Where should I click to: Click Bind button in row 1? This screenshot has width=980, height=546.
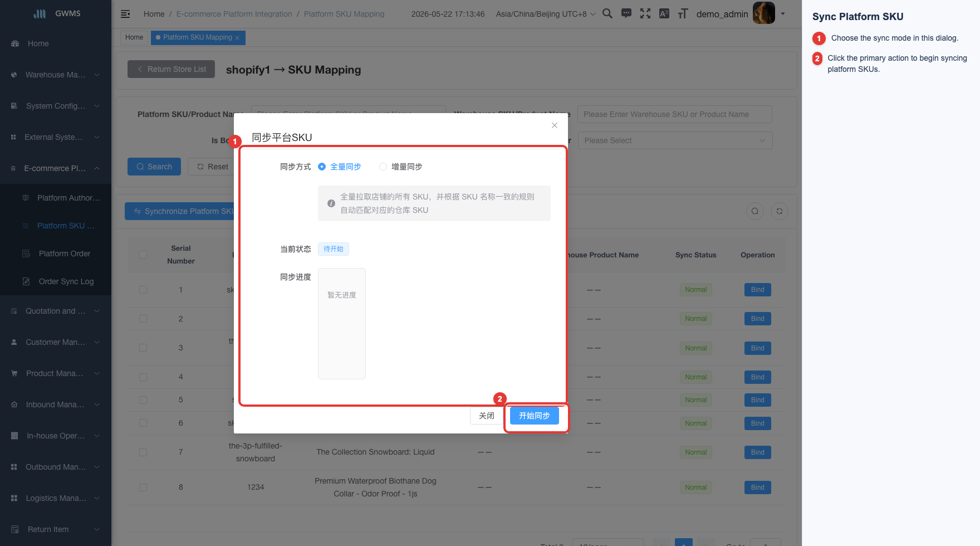pos(758,290)
